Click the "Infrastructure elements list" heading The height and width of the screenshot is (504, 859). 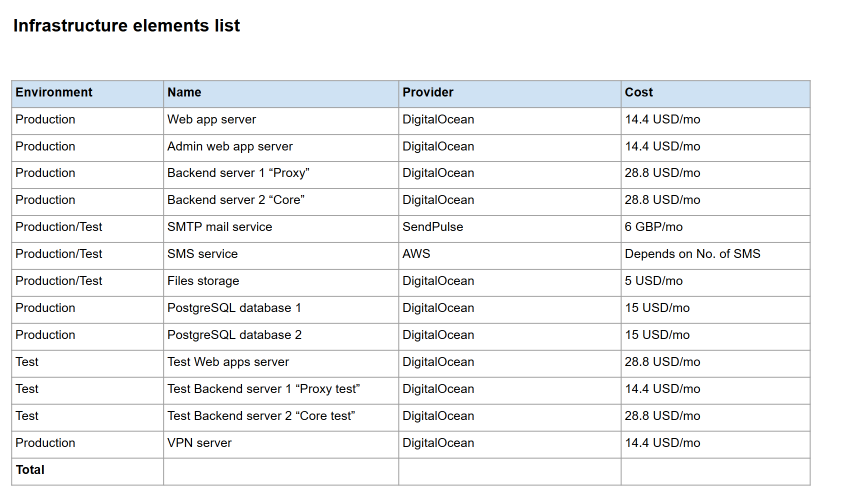[x=126, y=25]
